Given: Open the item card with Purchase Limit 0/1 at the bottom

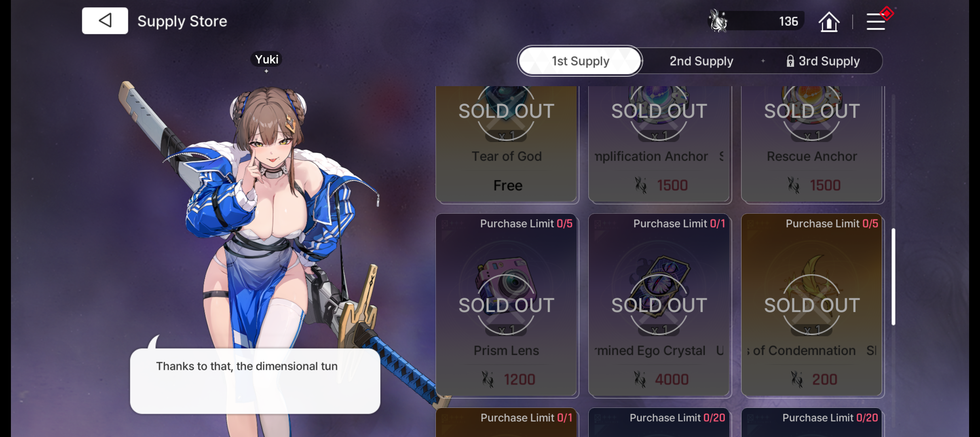Looking at the screenshot, I should click(507, 422).
